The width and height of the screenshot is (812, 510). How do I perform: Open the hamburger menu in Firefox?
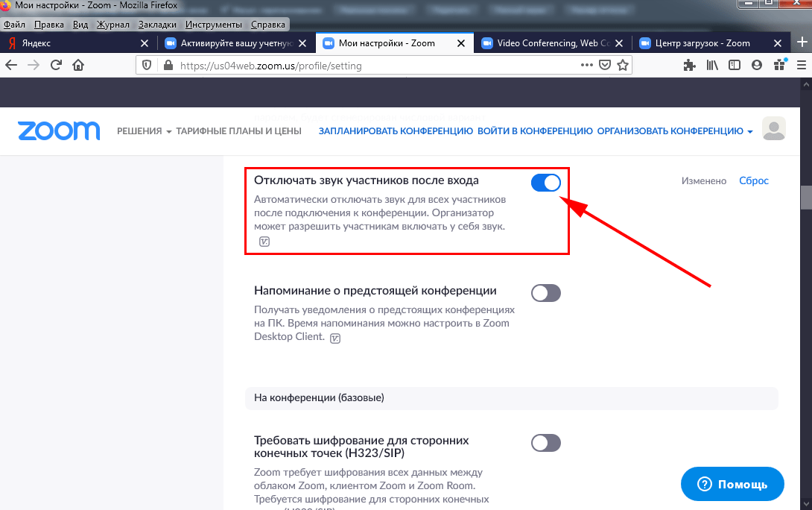pyautogui.click(x=801, y=65)
